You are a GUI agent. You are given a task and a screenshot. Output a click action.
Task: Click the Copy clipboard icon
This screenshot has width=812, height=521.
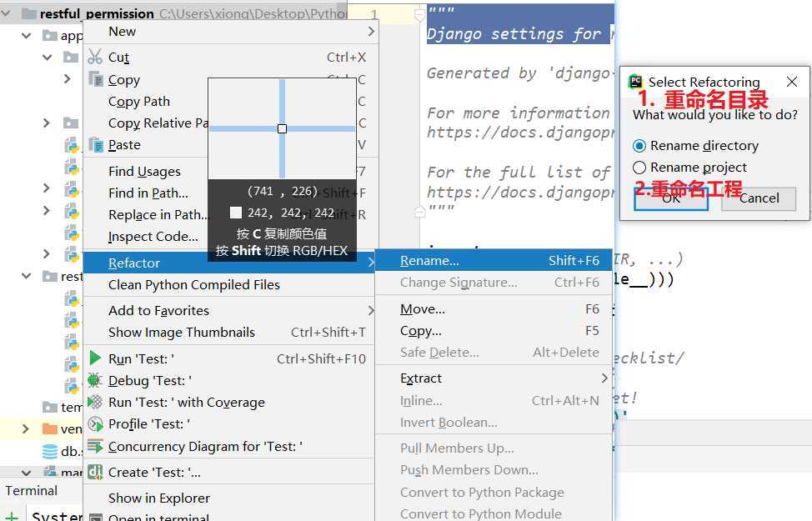click(96, 78)
